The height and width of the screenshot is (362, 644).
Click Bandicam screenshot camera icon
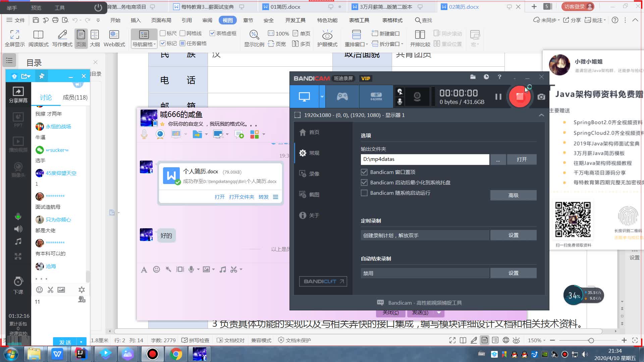click(541, 97)
